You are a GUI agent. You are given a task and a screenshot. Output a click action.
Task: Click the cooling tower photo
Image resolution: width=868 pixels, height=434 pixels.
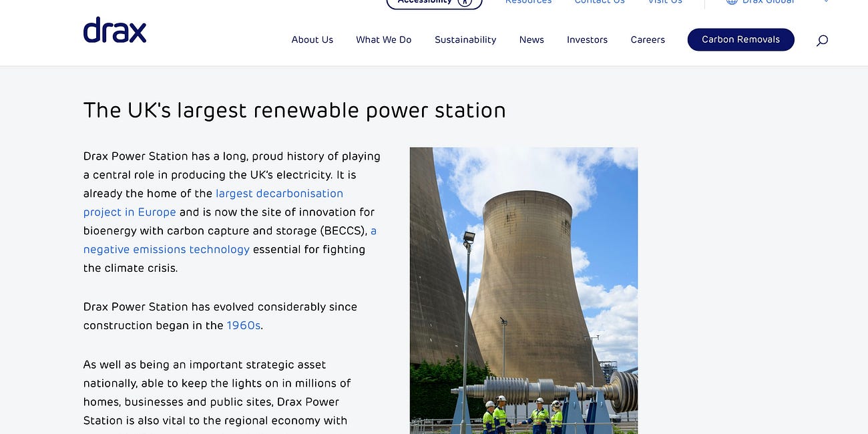[523, 290]
